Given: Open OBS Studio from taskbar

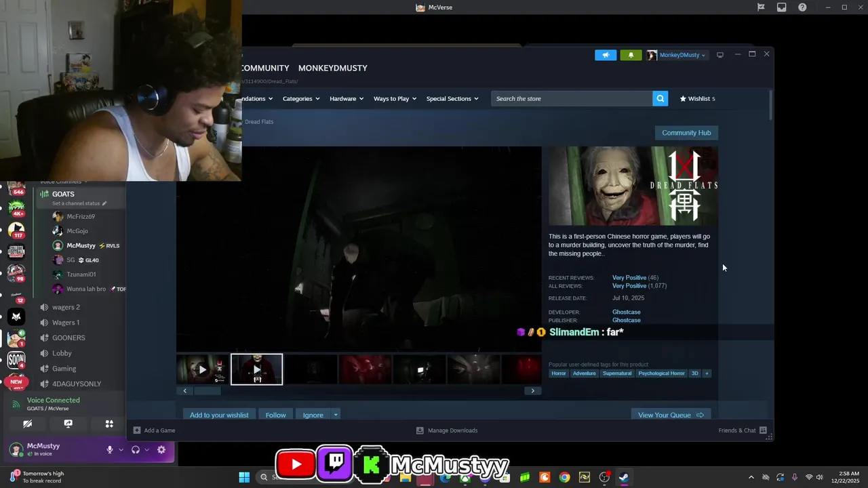Looking at the screenshot, I should click(x=604, y=477).
